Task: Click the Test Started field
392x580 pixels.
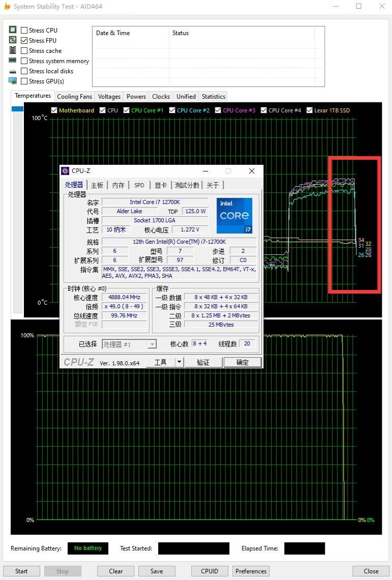Action: [193, 548]
